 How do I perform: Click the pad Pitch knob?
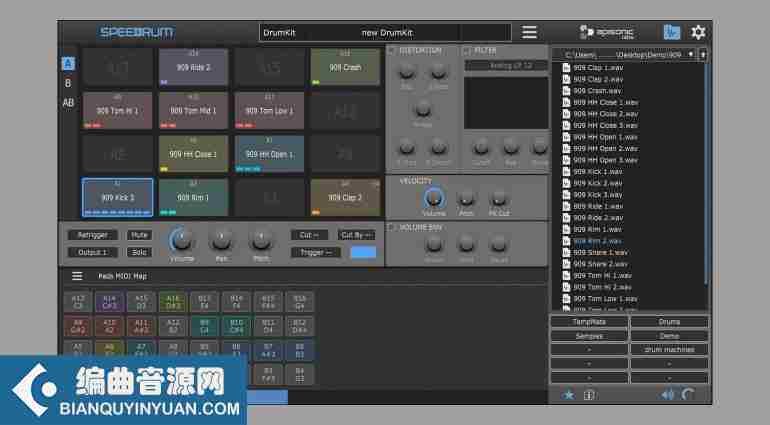click(261, 240)
